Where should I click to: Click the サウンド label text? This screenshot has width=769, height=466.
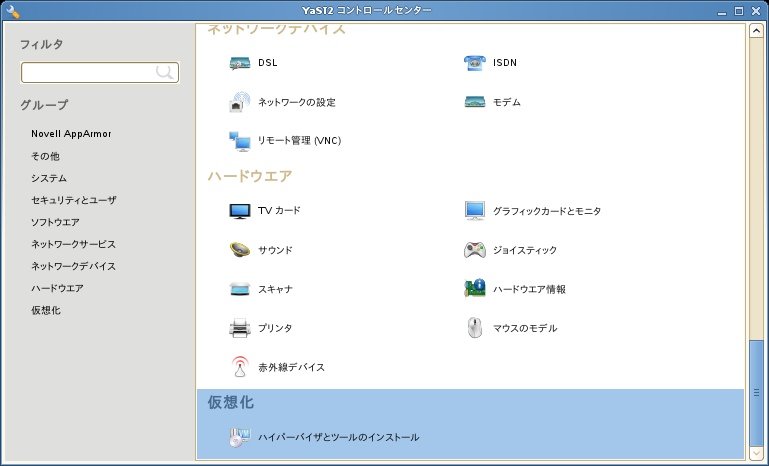(x=275, y=250)
